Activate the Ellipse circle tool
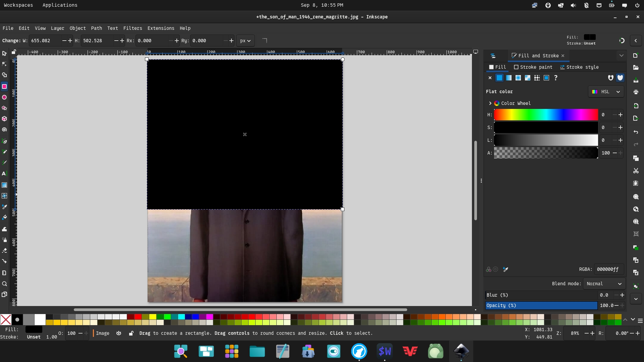644x362 pixels. (4, 97)
